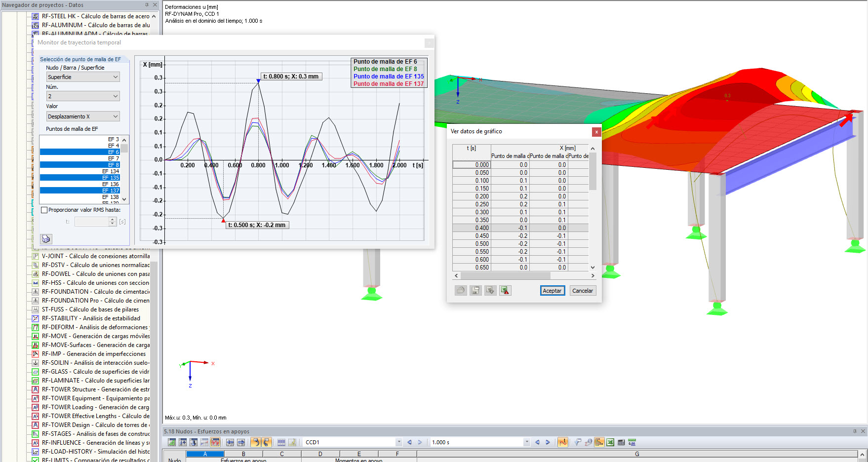Open the Nudo / Barra / Superficie dropdown
The image size is (868, 462).
tap(83, 77)
